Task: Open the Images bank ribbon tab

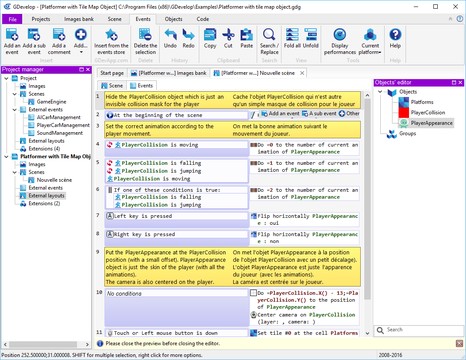Action: tap(79, 19)
